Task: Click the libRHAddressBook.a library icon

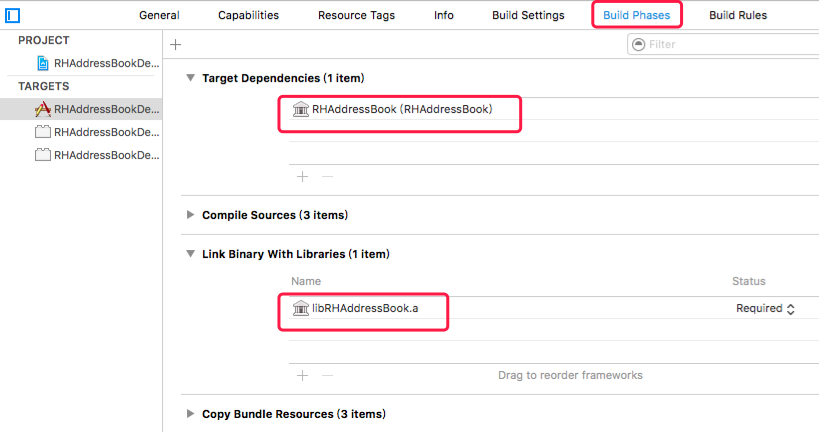Action: point(300,308)
